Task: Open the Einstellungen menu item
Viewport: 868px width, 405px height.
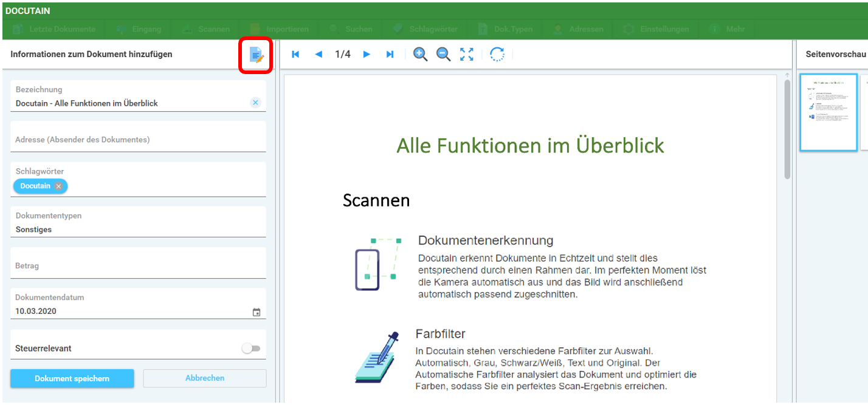Action: coord(657,29)
